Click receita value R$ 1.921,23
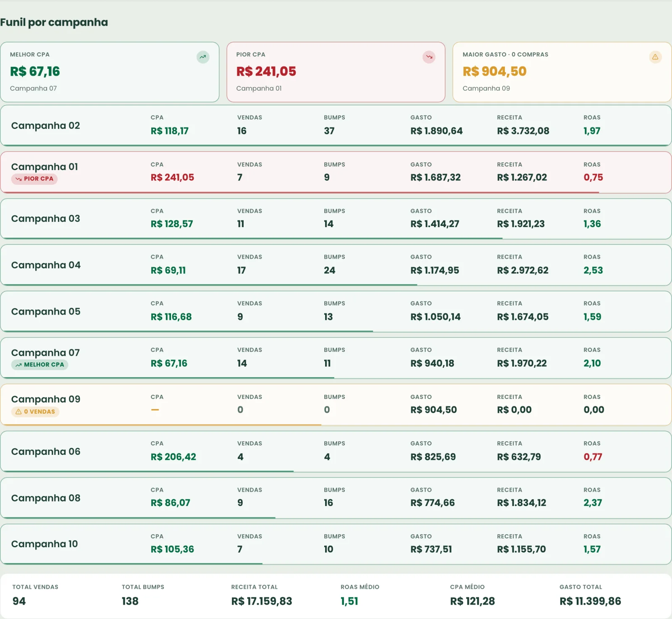The height and width of the screenshot is (619, 672). coord(521,224)
